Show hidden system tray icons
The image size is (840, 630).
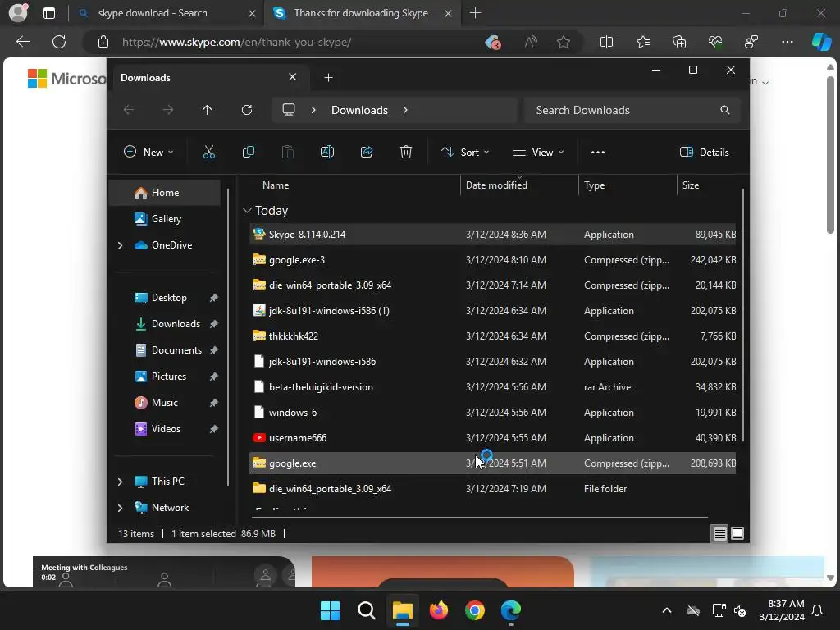coord(667,610)
